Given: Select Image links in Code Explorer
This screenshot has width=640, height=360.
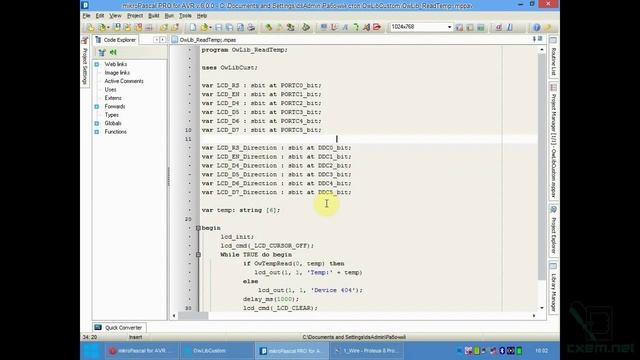Looking at the screenshot, I should click(117, 73).
